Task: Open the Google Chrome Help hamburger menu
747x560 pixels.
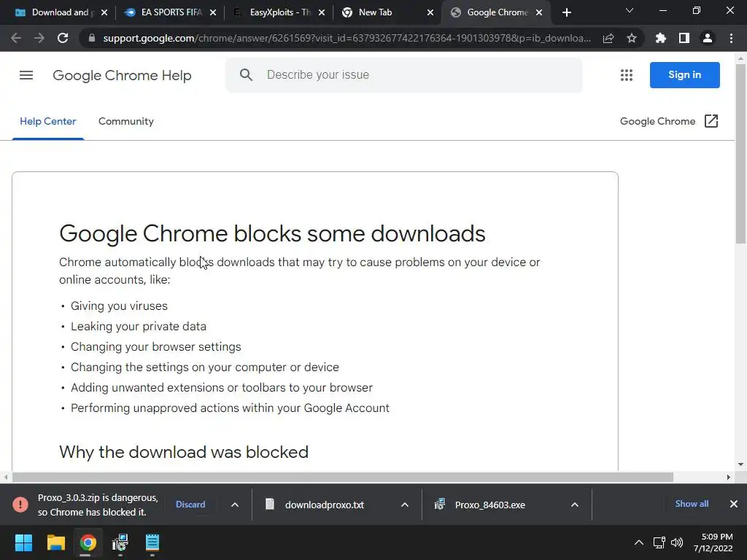Action: [26, 75]
